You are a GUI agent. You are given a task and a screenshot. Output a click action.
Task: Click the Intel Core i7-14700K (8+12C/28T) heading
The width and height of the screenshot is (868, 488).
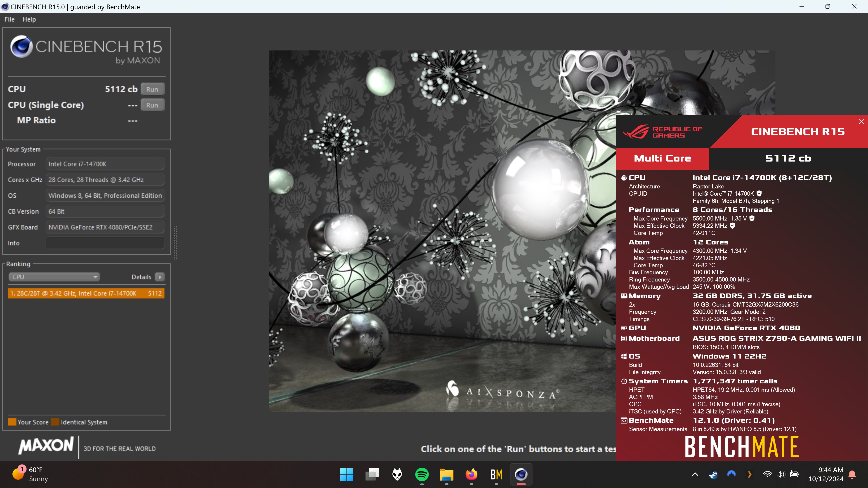(x=762, y=178)
